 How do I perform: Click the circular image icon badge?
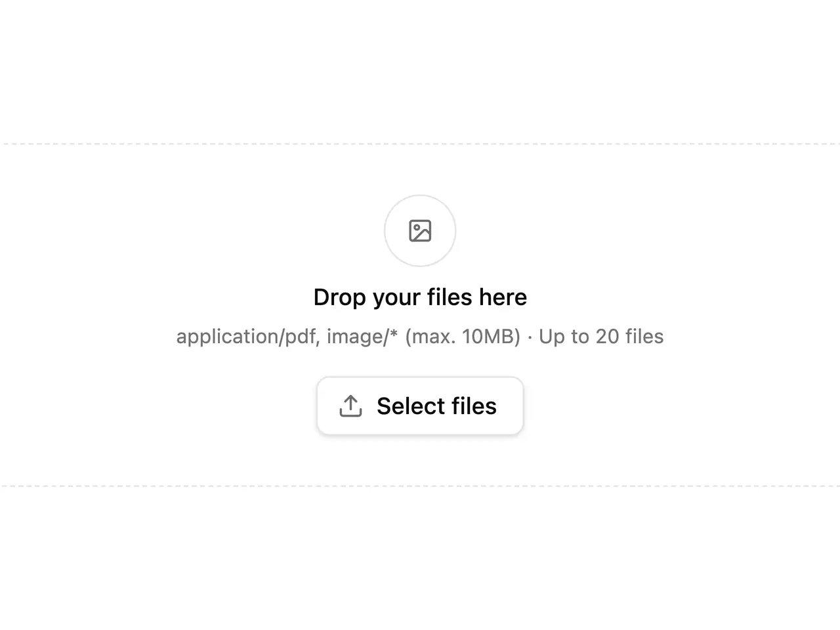420,231
